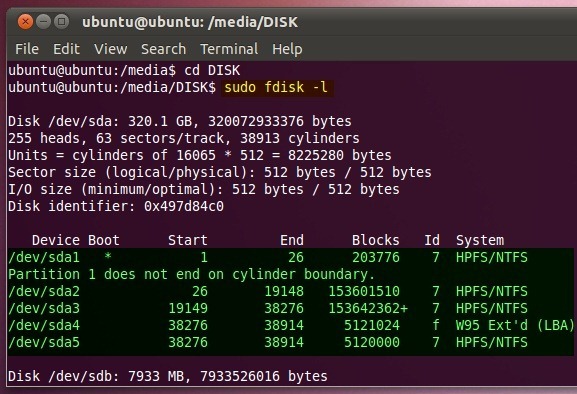Click the cd DISK command line
This screenshot has width=577, height=394.
pos(124,70)
